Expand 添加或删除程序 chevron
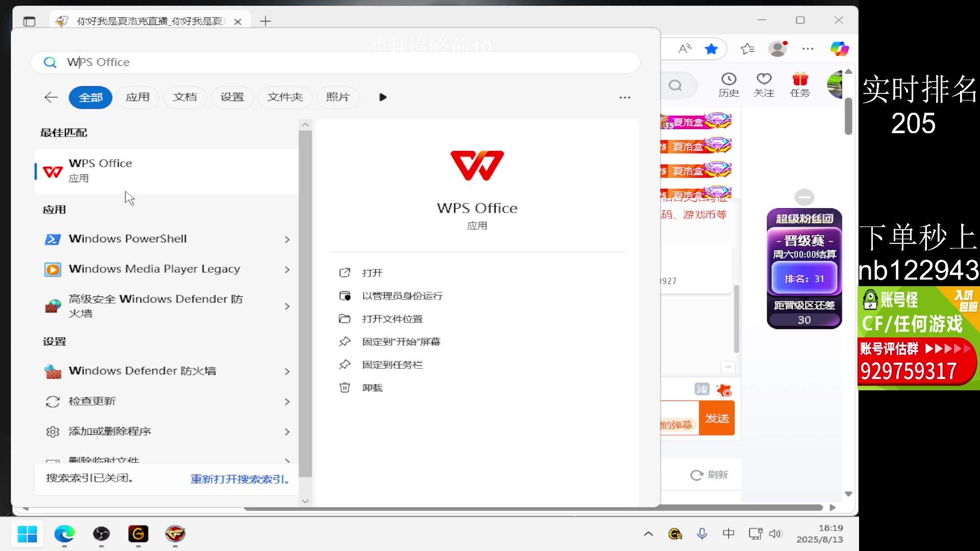This screenshot has height=551, width=980. pos(287,432)
